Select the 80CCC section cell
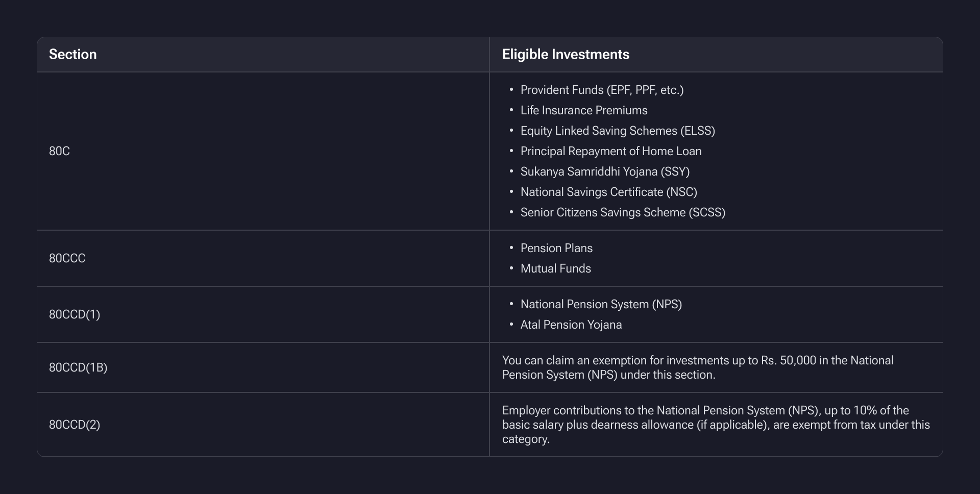 coord(67,258)
